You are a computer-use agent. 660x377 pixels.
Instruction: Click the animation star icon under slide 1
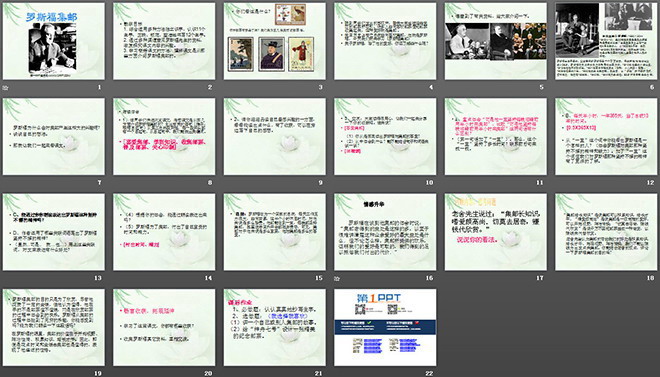5,88
